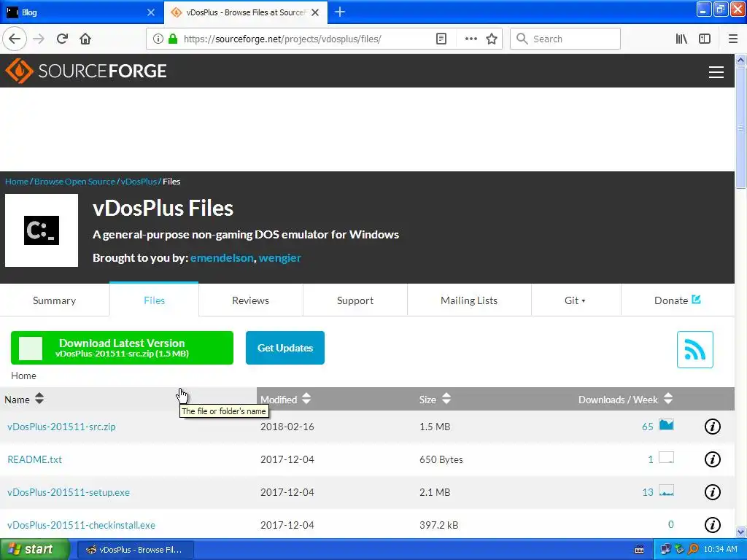Click download chart icon for README.txt row

coord(666,458)
